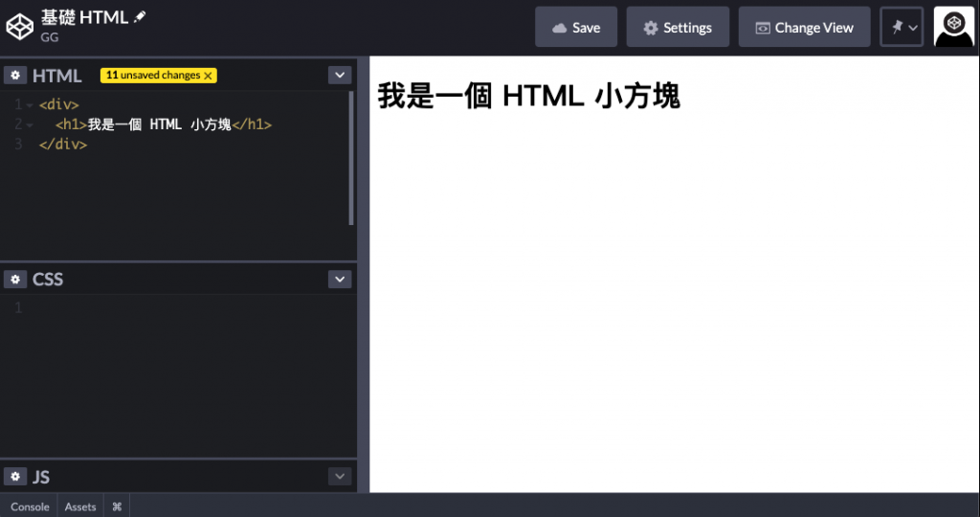Expand CSS panel dropdown chevron

point(340,279)
